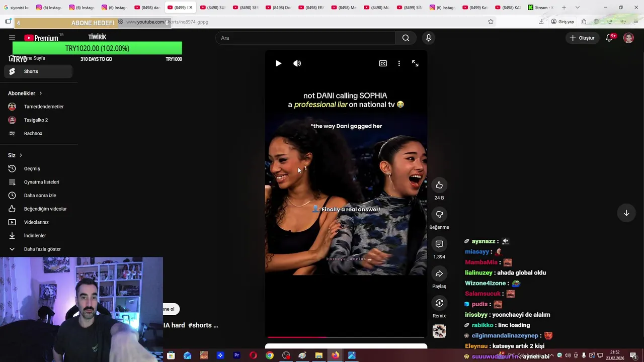This screenshot has width=644, height=362.
Task: Run search with magnifier button
Action: [x=406, y=38]
